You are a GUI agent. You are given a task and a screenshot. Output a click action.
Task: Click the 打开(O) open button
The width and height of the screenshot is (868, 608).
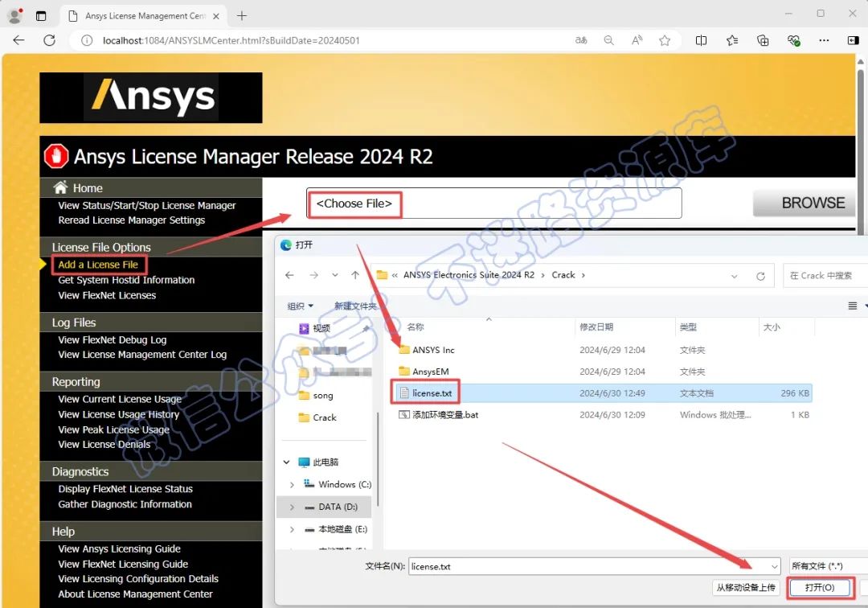click(x=820, y=588)
